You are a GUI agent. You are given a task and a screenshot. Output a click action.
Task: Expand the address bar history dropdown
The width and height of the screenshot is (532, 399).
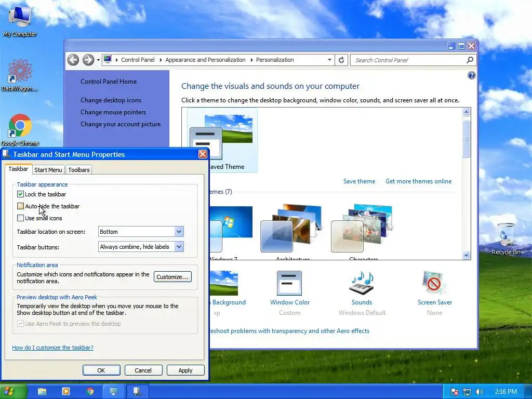(329, 60)
